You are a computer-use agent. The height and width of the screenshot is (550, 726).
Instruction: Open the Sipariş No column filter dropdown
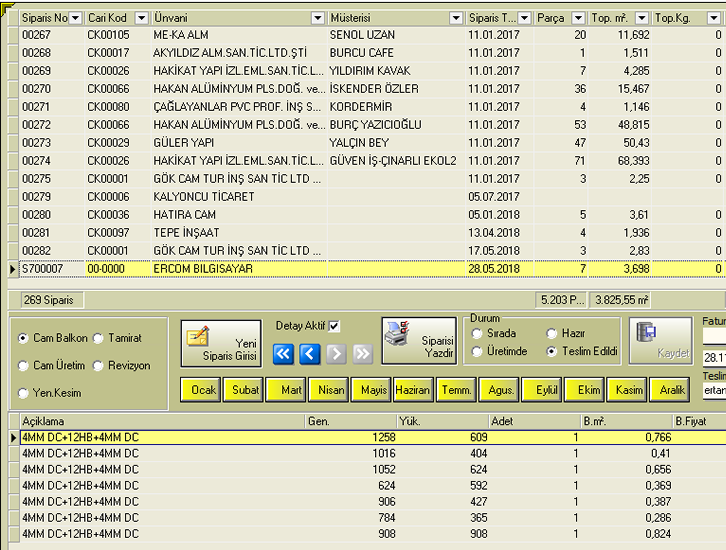[x=74, y=18]
